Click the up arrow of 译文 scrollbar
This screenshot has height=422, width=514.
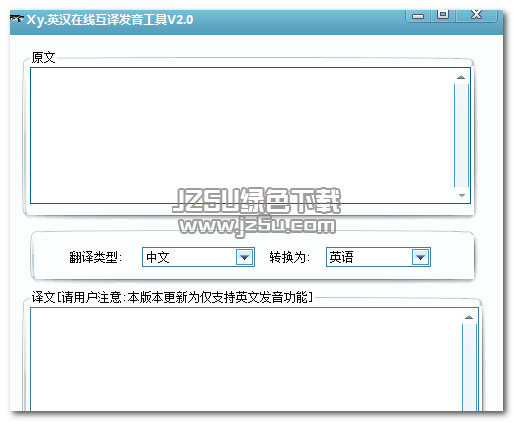tap(469, 317)
